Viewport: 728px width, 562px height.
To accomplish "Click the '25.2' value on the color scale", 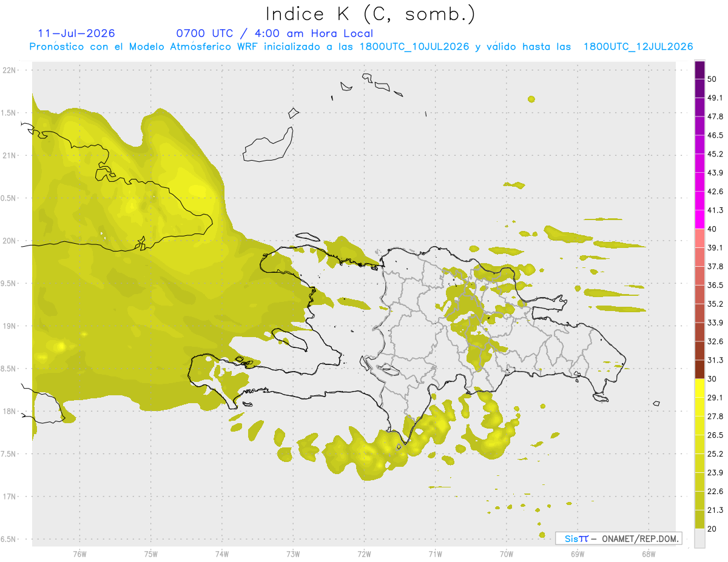I will coord(715,454).
